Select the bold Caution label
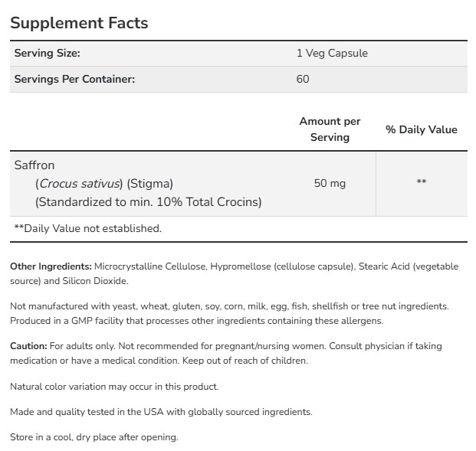The image size is (476, 451). pyautogui.click(x=28, y=346)
